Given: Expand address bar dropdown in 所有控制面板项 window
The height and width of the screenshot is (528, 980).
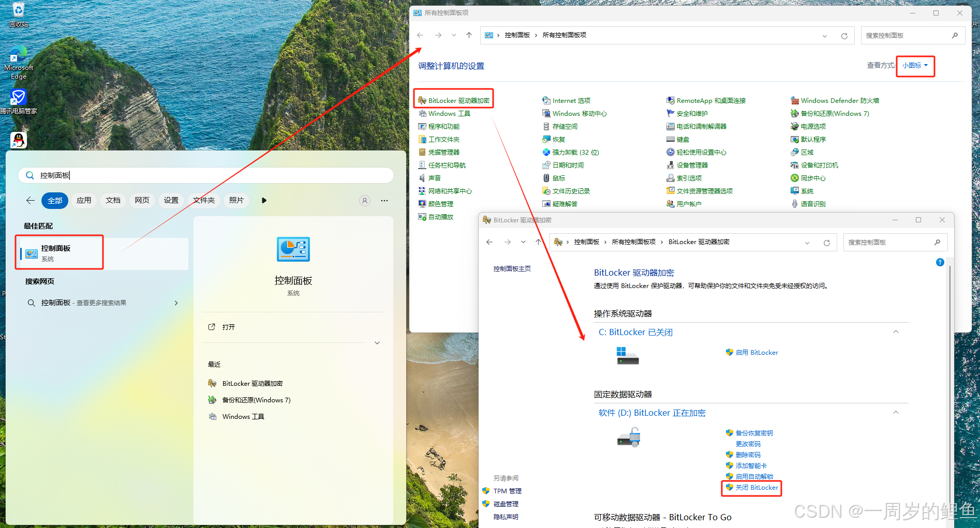Looking at the screenshot, I should 825,36.
